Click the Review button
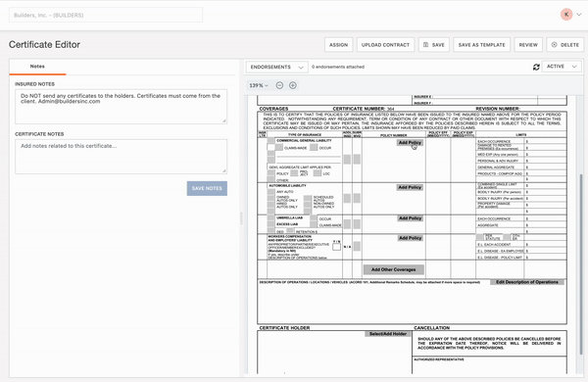This screenshot has width=588, height=382. click(x=528, y=45)
